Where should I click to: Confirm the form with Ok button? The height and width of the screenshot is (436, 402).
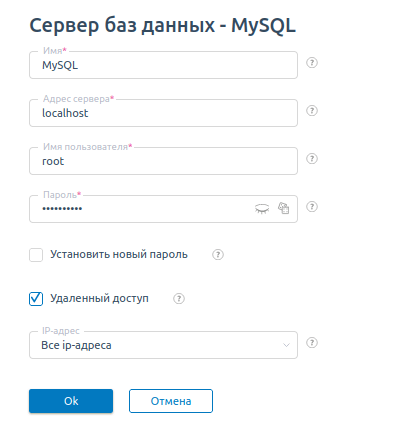coord(71,401)
